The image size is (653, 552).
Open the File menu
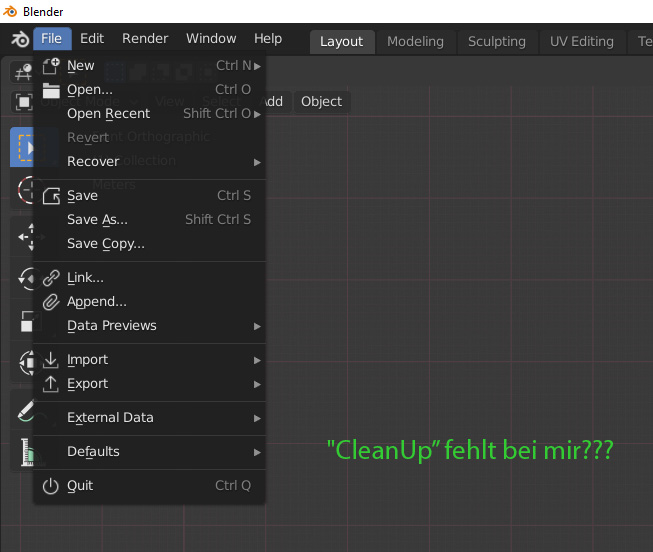(52, 39)
